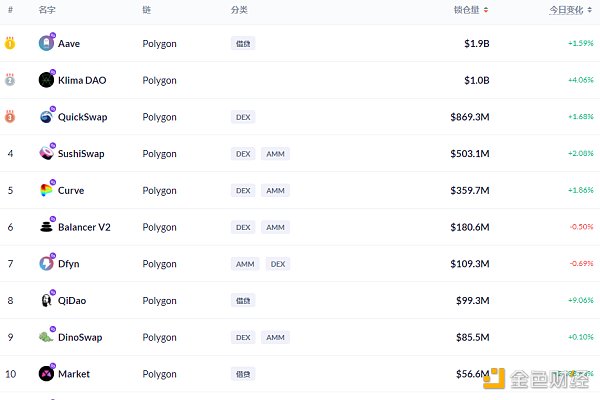Viewport: 600px width, 400px height.
Task: Open the QuickSwap logo icon
Action: (46, 116)
